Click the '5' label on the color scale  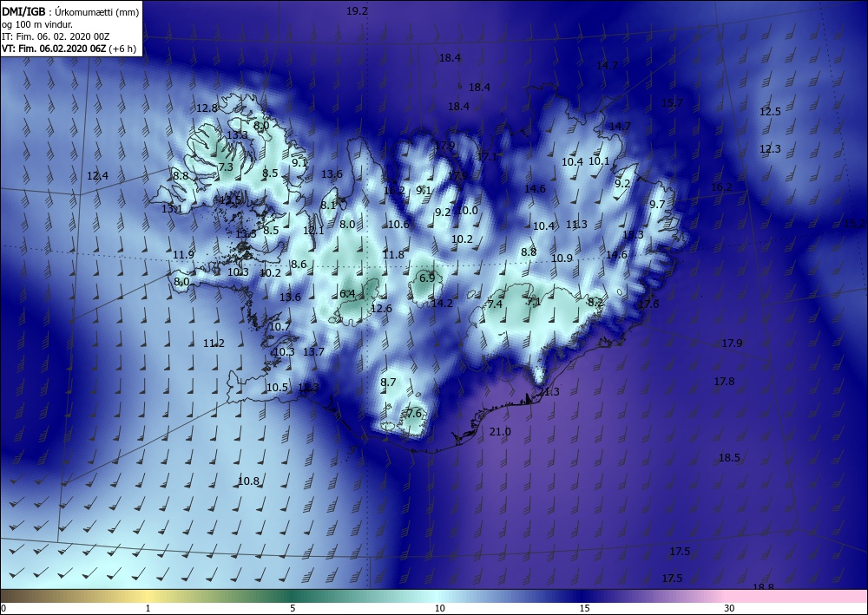point(293,609)
